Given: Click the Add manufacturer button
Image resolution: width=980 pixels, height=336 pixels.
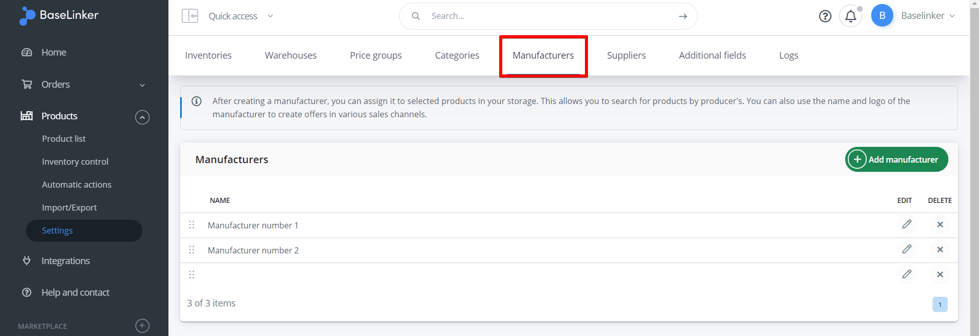Looking at the screenshot, I should pos(896,160).
